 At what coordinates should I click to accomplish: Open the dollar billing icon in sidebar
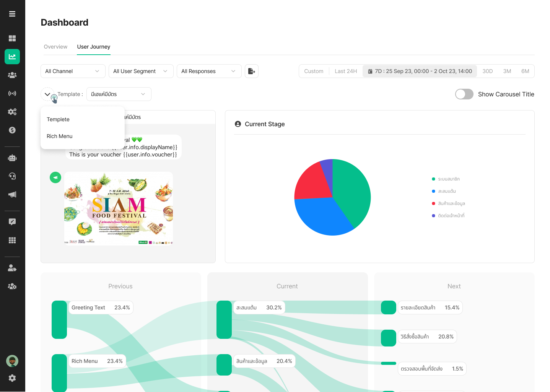pyautogui.click(x=12, y=130)
